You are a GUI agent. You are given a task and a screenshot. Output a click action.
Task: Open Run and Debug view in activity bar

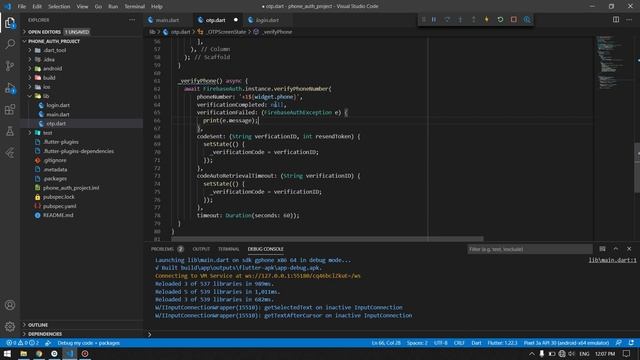[10, 88]
